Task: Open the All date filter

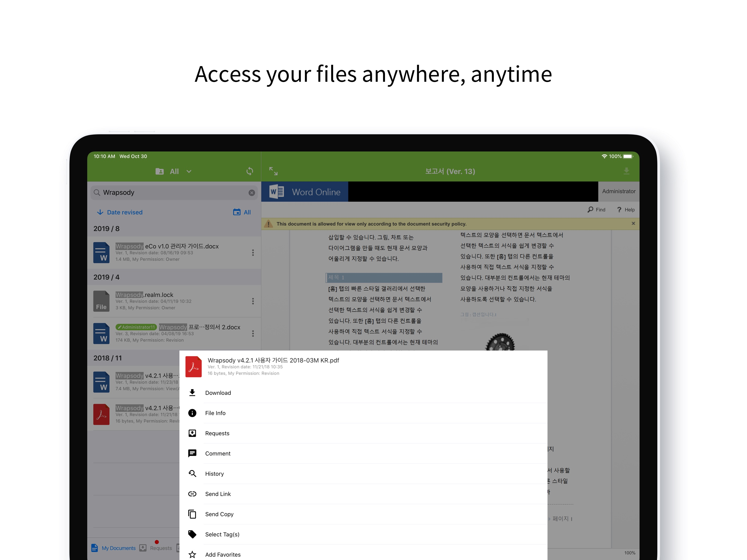Action: click(x=242, y=212)
